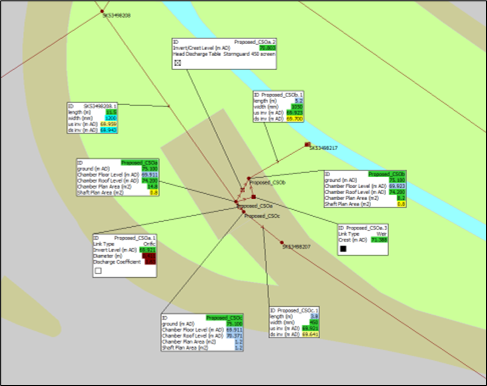
Task: Click the Link Type Weir row in Proposed_CSOa.3
Action: tap(363, 234)
